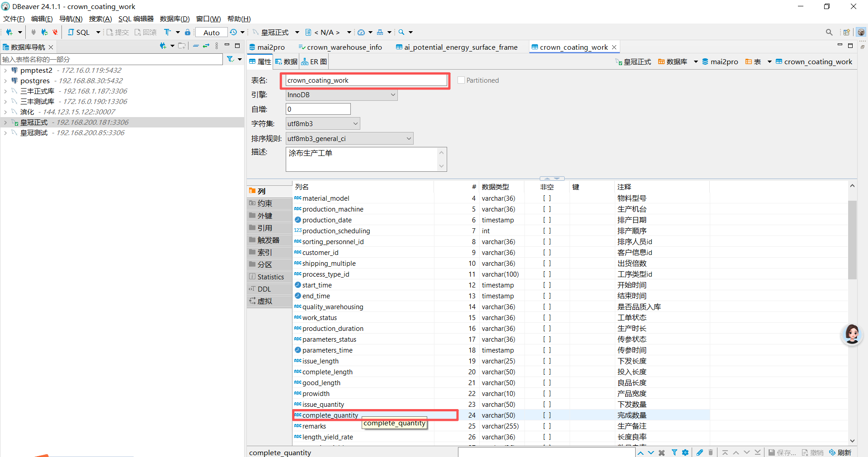Screen dimensions: 868x457
Task: Open the 文件(F) menu
Action: pos(14,19)
